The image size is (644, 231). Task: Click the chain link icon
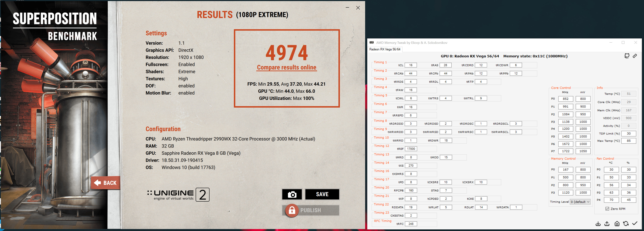[x=635, y=56]
